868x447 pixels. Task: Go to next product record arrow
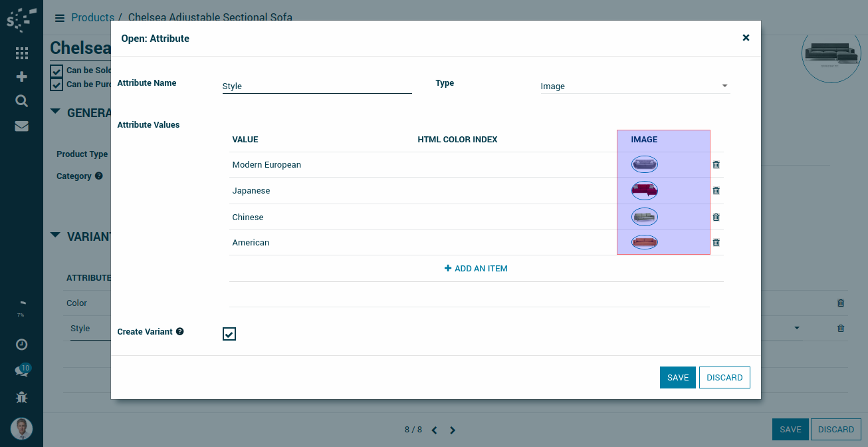(453, 430)
